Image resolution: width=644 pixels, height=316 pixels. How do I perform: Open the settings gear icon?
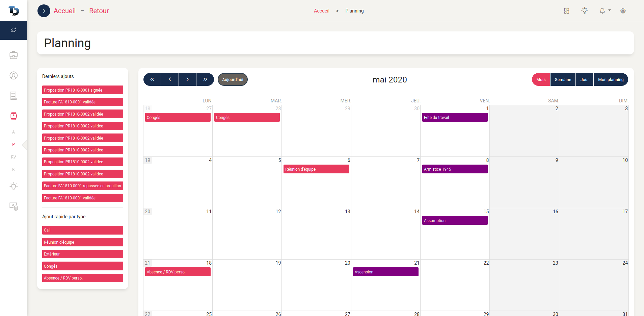[623, 11]
